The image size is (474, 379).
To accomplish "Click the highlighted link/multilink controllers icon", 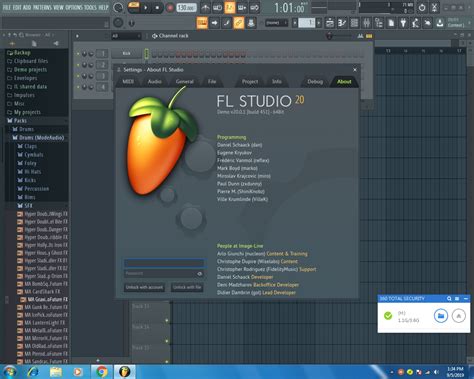I will tap(239, 23).
